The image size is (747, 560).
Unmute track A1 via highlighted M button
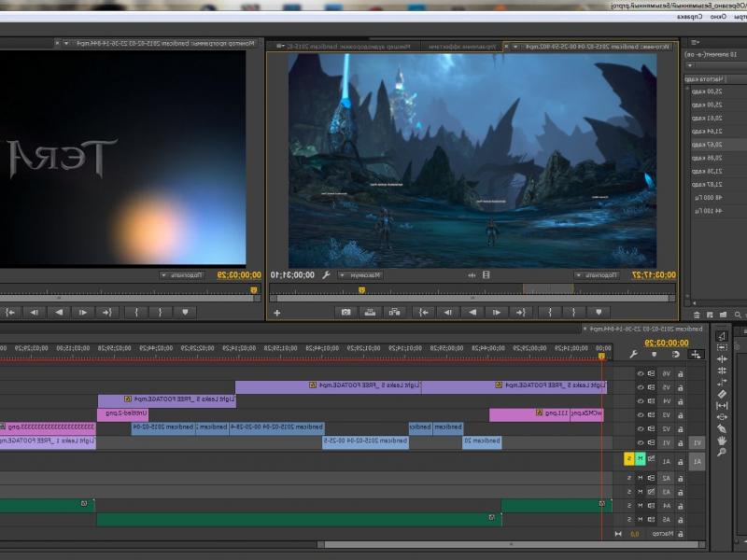tap(641, 459)
